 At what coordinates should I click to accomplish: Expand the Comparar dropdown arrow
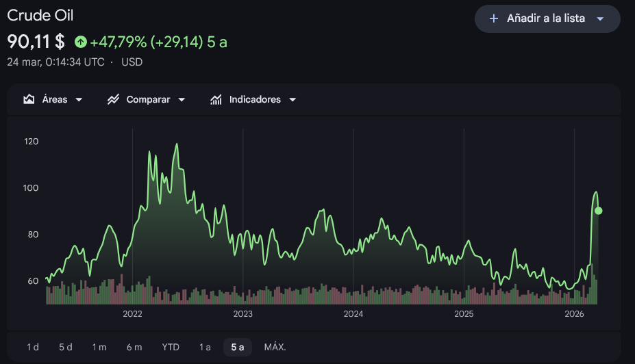[x=182, y=100]
